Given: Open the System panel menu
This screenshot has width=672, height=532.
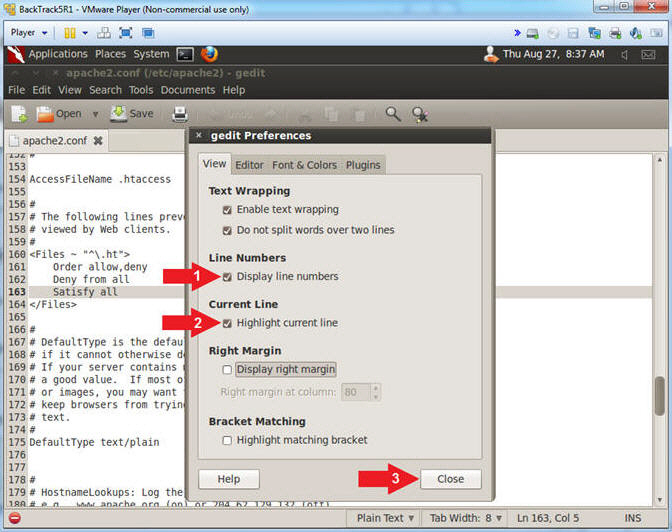Looking at the screenshot, I should pyautogui.click(x=151, y=54).
